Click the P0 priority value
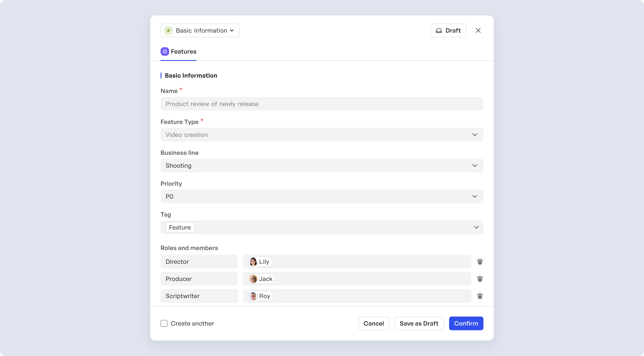Image resolution: width=644 pixels, height=356 pixels. pyautogui.click(x=169, y=196)
